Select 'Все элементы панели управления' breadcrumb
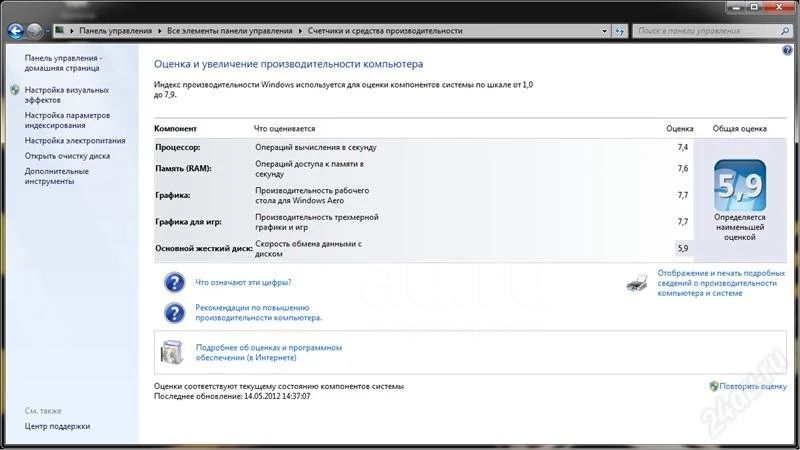800x450 pixels. coord(230,31)
